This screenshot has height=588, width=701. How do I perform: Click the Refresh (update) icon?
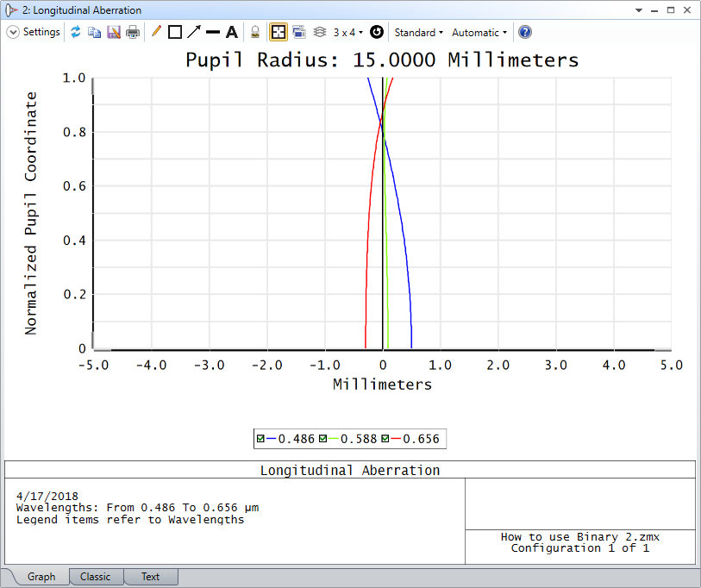click(x=76, y=32)
